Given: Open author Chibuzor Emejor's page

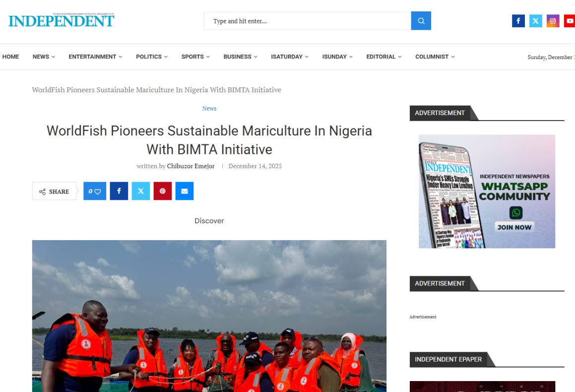Looking at the screenshot, I should click(x=191, y=166).
